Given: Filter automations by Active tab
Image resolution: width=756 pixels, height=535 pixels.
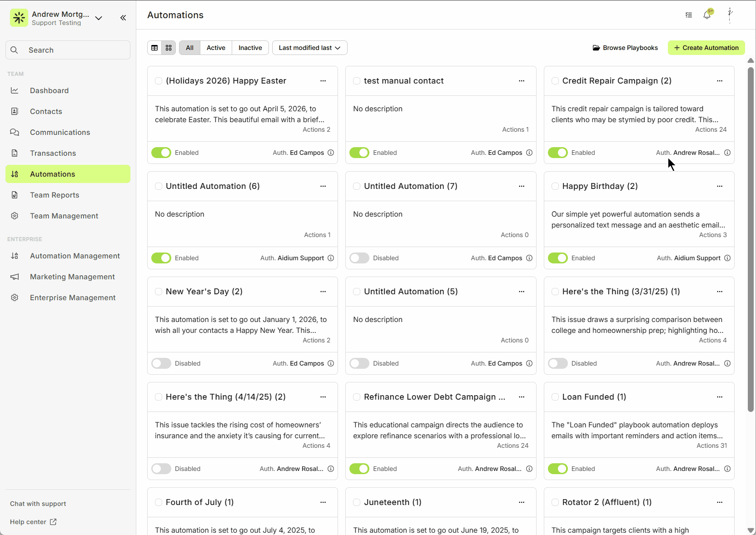Looking at the screenshot, I should click(216, 48).
